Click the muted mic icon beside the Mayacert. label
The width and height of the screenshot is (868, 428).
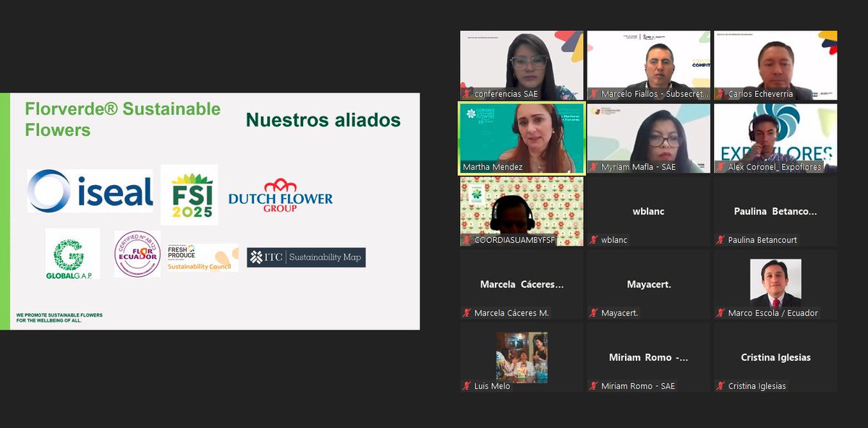594,313
